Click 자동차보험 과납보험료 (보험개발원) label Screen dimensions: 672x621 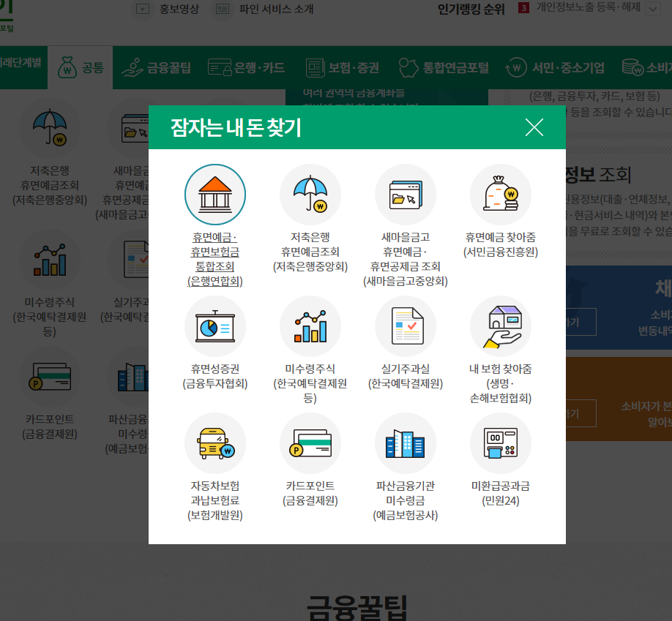coord(215,500)
